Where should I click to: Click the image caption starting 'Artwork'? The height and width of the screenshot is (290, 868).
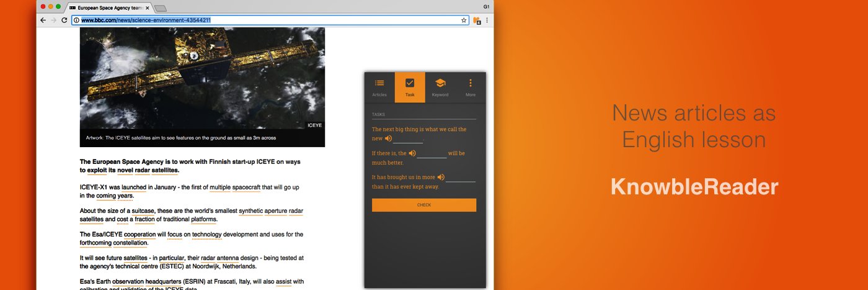coord(181,138)
